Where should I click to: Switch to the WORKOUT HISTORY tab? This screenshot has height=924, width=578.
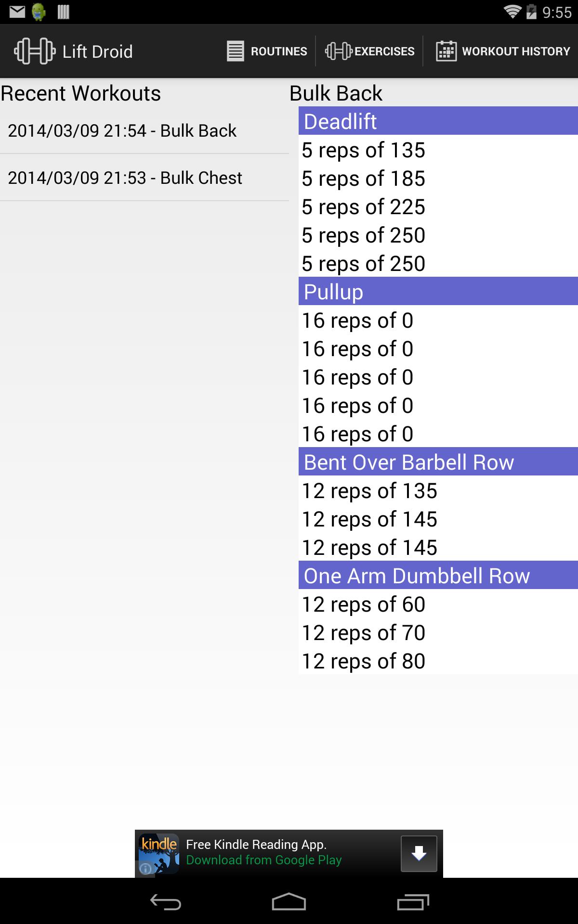point(515,51)
